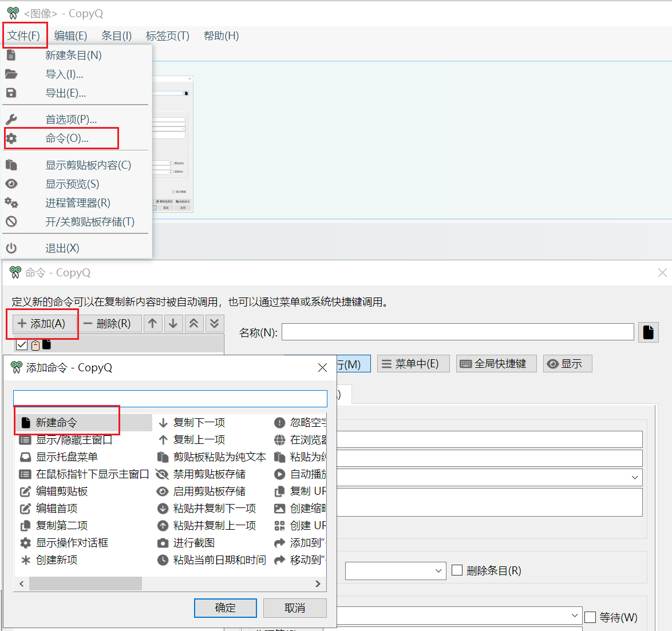The image size is (672, 631).
Task: Open the dropdown left of 等待(W)
Action: click(x=458, y=616)
